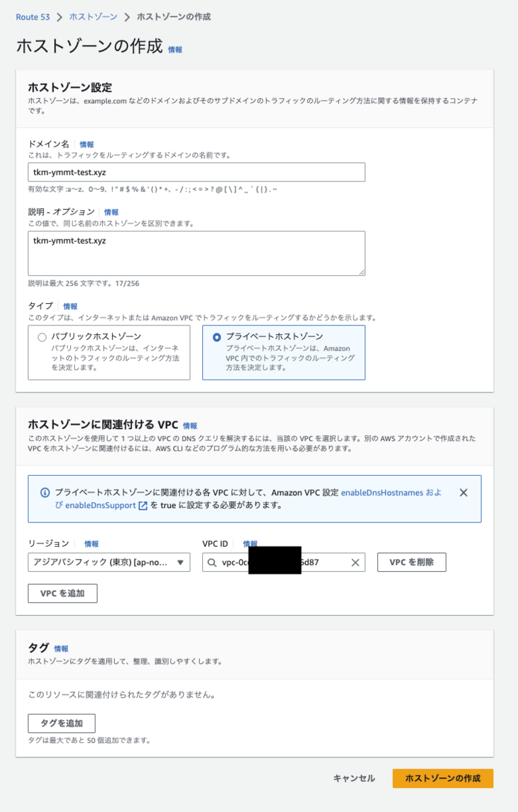Click VPC を削除 button
This screenshot has height=812, width=518.
tap(412, 562)
